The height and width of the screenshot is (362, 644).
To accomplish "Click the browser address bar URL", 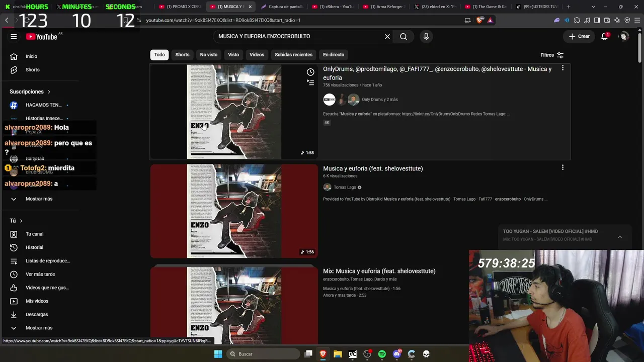I will click(x=223, y=20).
